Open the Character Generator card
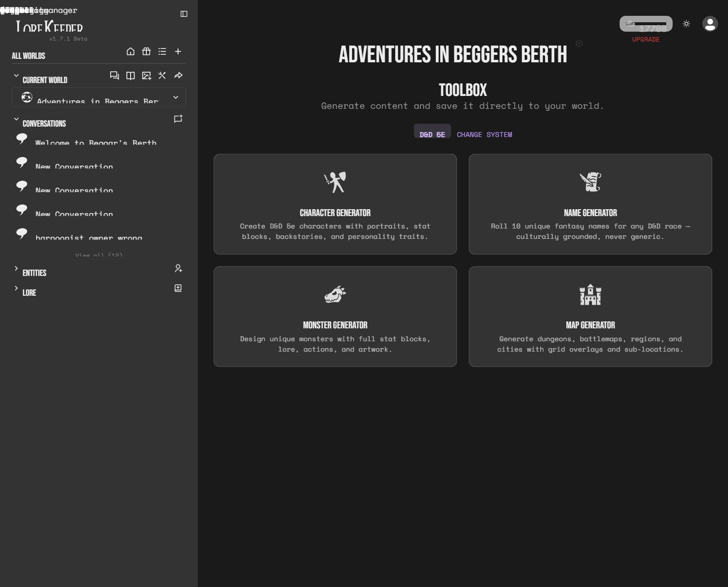The image size is (728, 587). point(335,204)
